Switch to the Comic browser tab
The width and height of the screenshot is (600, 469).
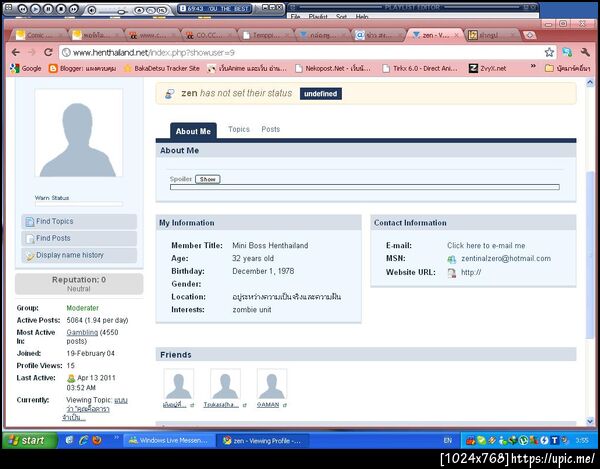(37, 35)
